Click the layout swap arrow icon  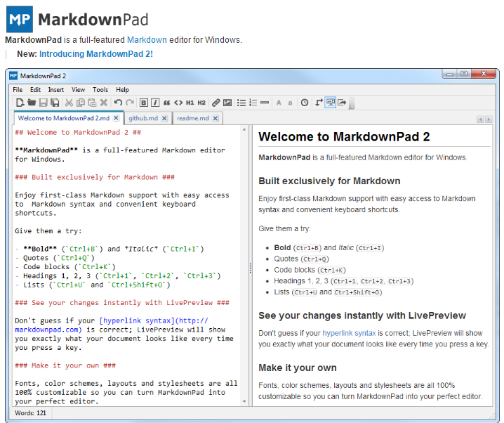coord(319,103)
